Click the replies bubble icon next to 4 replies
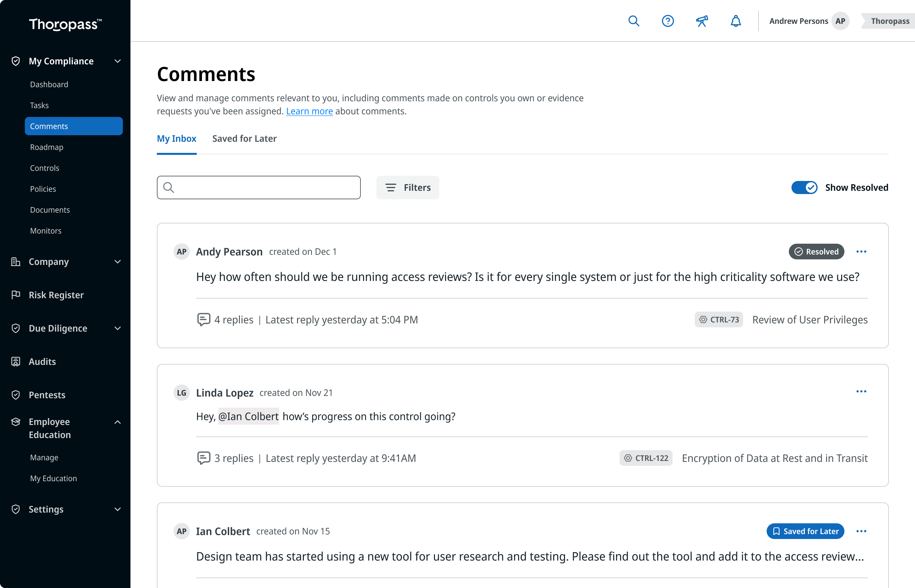The image size is (915, 588). tap(204, 319)
